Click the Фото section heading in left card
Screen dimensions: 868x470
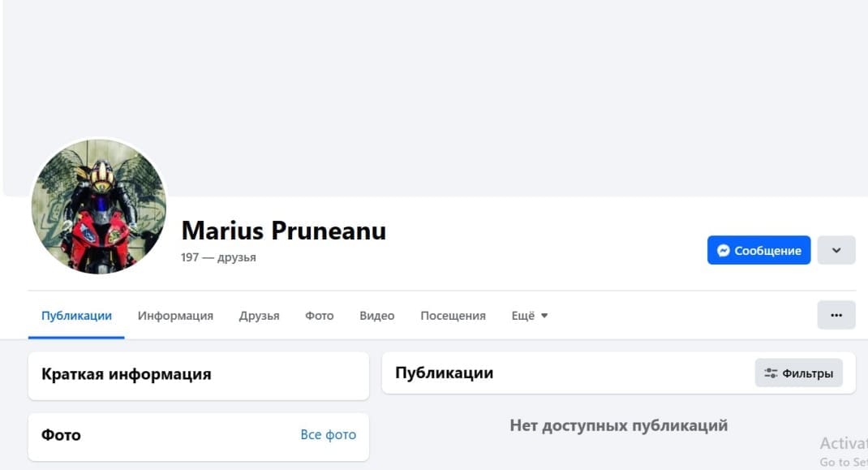[61, 435]
